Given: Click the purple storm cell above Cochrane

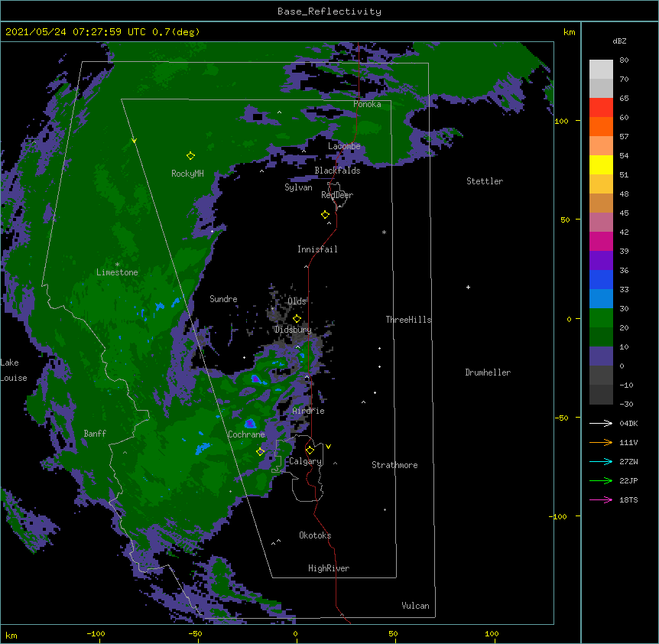Looking at the screenshot, I should tap(250, 423).
